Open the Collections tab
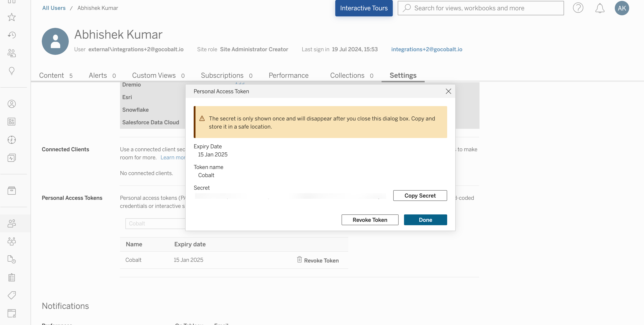 [x=347, y=75]
